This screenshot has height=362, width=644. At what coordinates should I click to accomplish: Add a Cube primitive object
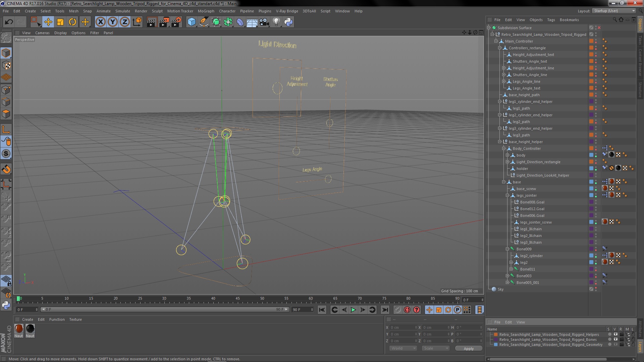point(192,22)
